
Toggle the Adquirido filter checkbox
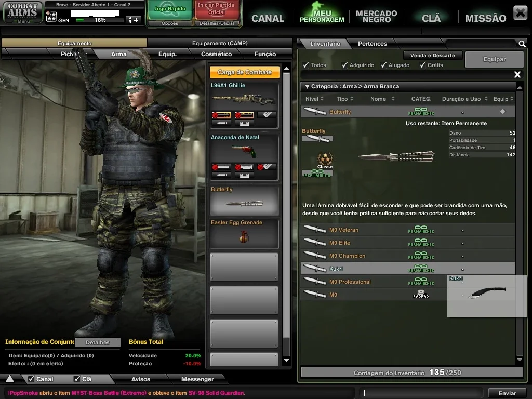tap(345, 64)
